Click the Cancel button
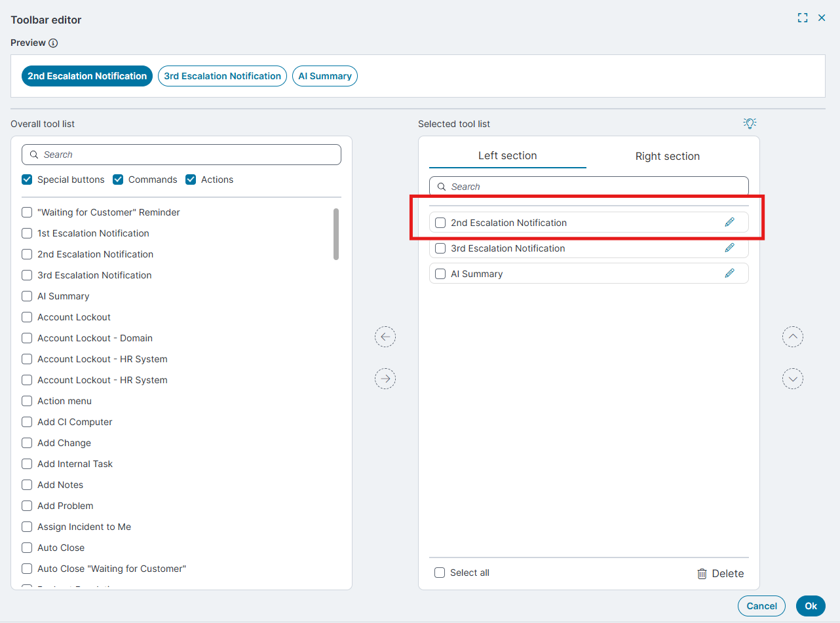Viewport: 840px width, 623px height. [x=761, y=606]
